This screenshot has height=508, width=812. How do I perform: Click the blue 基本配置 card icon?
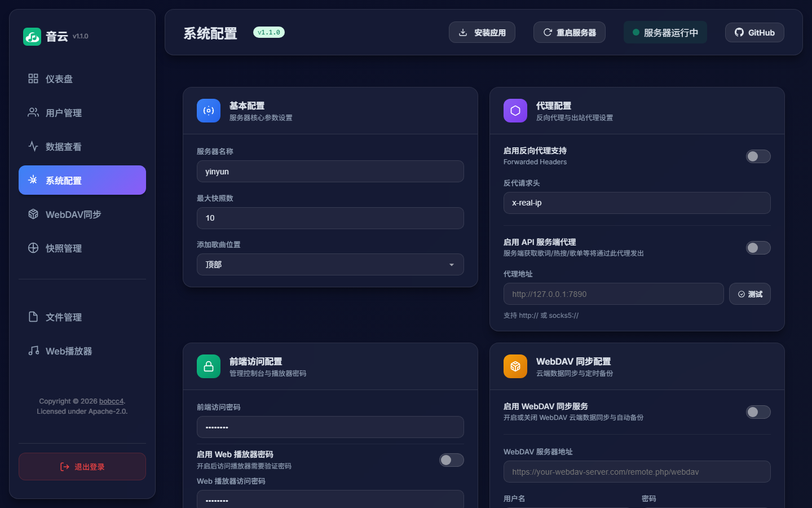point(209,111)
